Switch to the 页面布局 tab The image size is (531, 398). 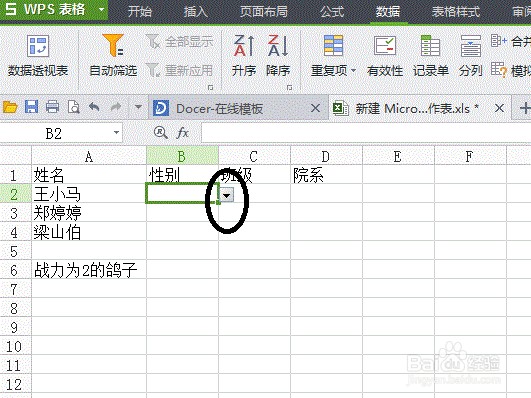coord(263,12)
